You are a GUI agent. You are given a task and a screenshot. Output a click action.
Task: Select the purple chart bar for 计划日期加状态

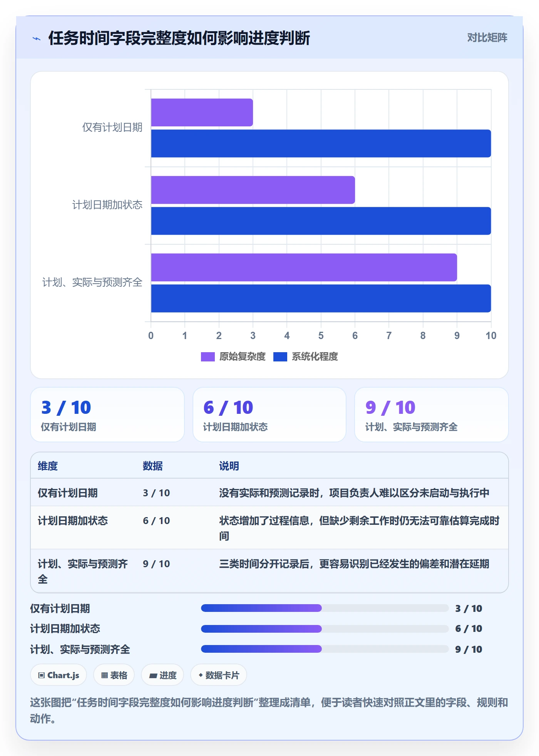[x=253, y=190]
